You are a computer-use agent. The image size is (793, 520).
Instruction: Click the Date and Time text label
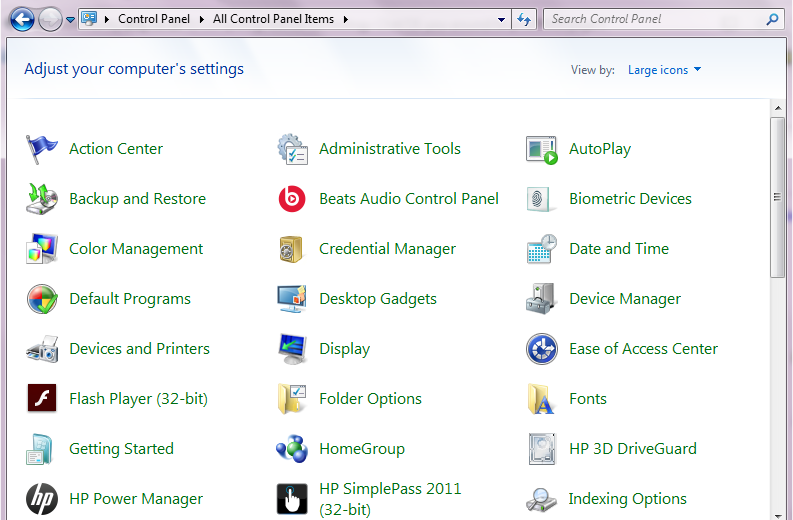(x=619, y=248)
